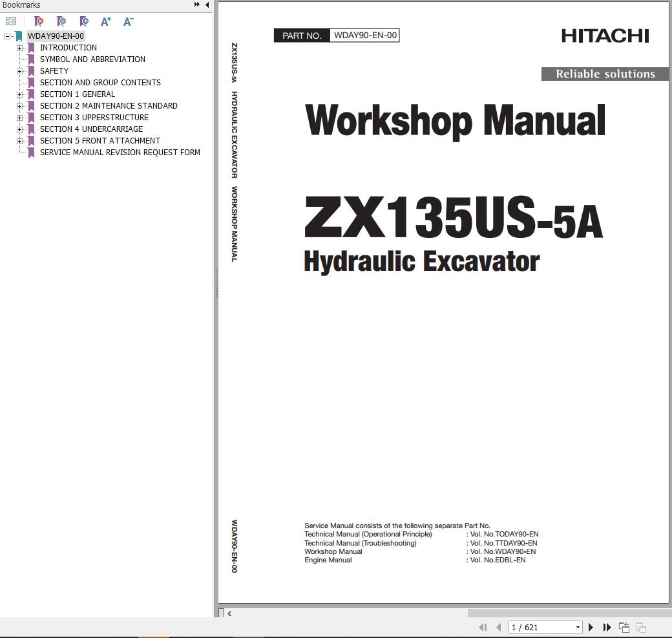Click Vol. No.EDBL-EN text
Screen dimensions: 672x638
click(498, 560)
